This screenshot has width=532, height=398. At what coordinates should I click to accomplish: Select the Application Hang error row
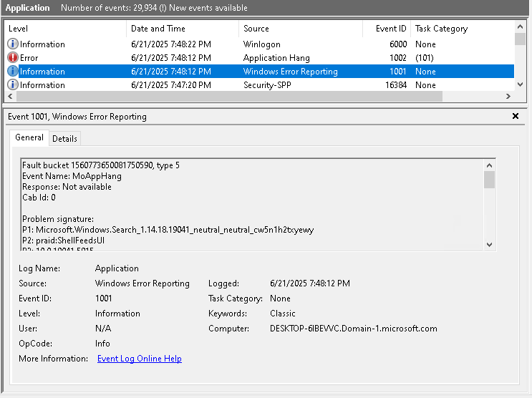point(259,58)
